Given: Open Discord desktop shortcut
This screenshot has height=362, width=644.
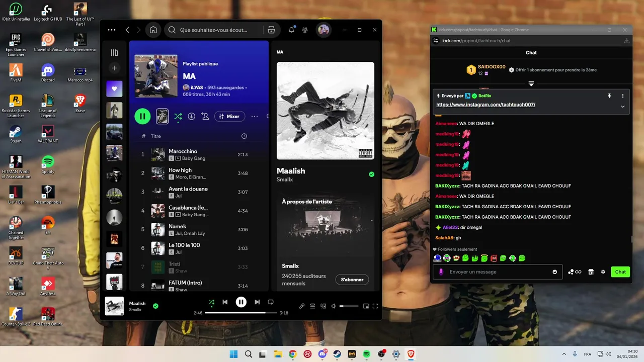Looking at the screenshot, I should 48,73.
